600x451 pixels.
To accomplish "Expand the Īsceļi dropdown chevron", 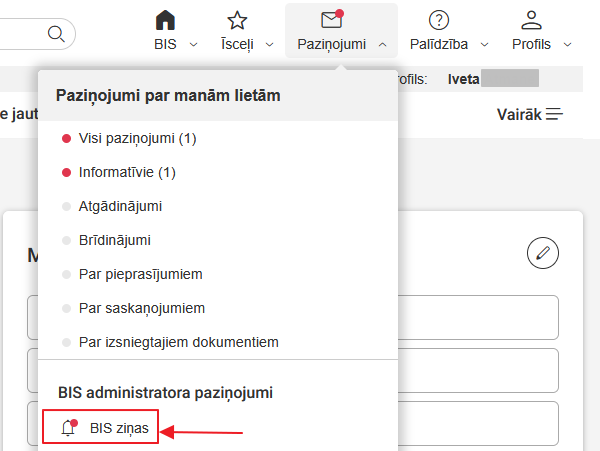I will (x=269, y=45).
